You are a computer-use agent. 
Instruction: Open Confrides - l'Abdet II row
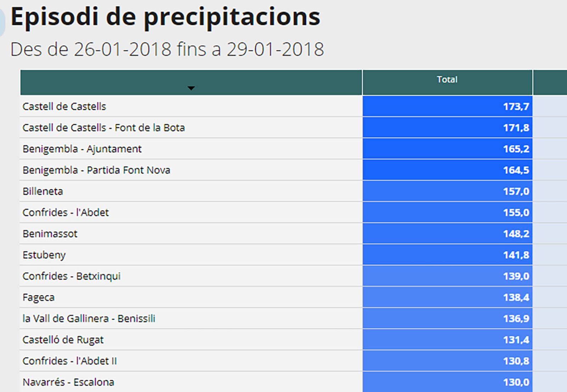tap(69, 361)
